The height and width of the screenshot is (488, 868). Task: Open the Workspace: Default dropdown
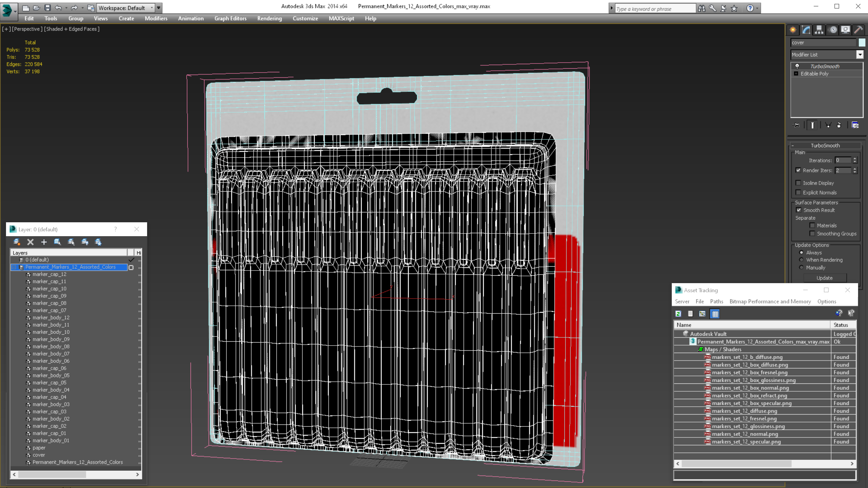click(x=125, y=8)
